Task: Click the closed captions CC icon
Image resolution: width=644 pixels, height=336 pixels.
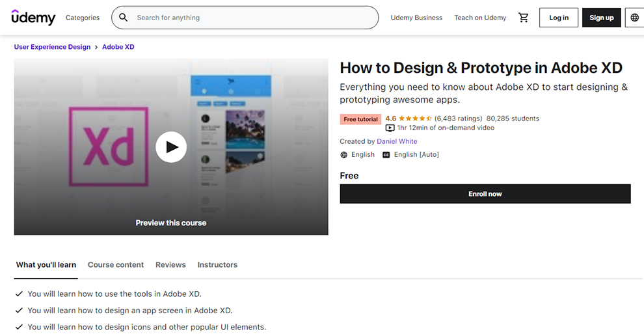Action: click(386, 154)
